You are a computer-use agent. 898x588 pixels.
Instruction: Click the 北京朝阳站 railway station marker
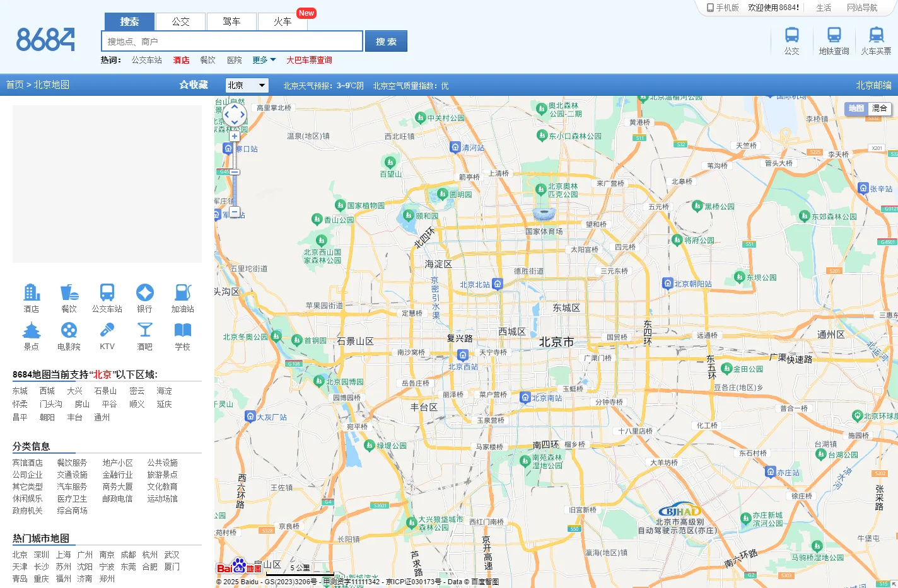[x=668, y=284]
